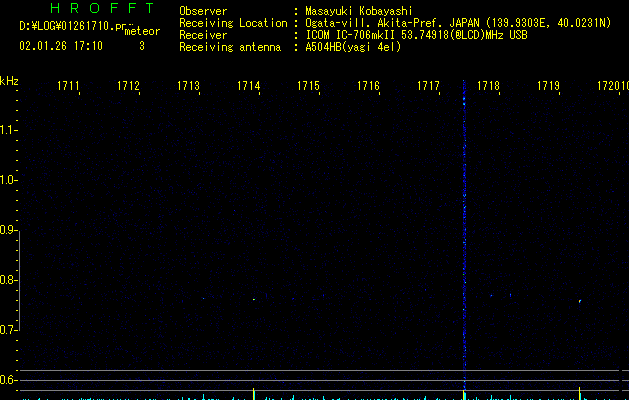Click the meteor count value 3

(x=142, y=46)
